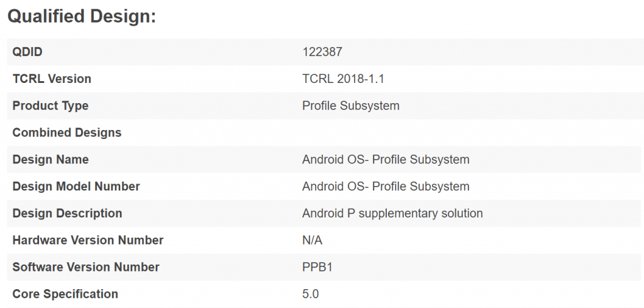The image size is (644, 308).
Task: Select the TCRL Version label
Action: pyautogui.click(x=52, y=79)
